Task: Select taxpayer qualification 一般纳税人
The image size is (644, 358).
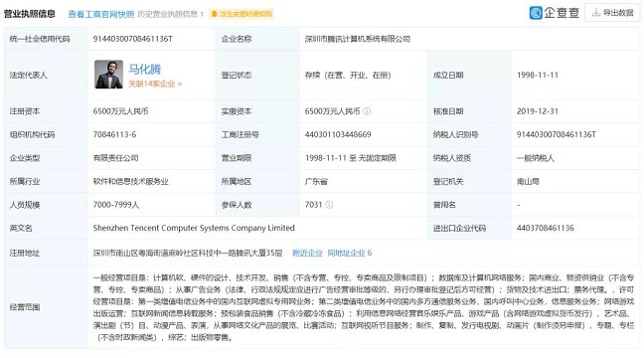Action: tap(536, 158)
